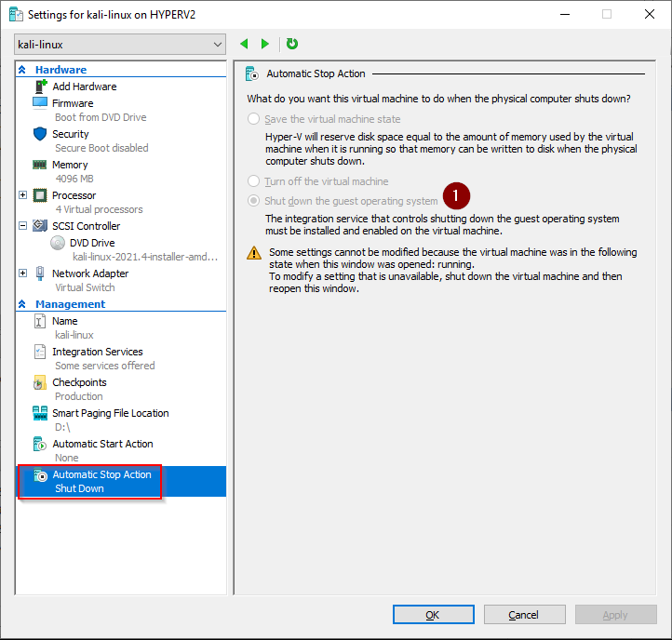Expand the Processor tree node
Viewport: 672px width, 640px height.
click(23, 195)
